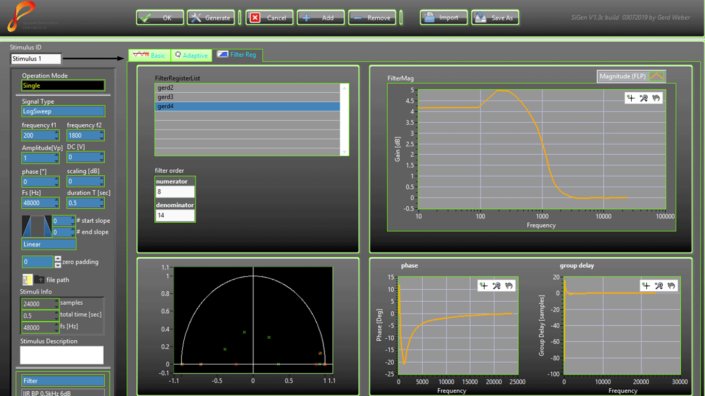Click the frequency f2 value field
This screenshot has width=705, height=396.
[x=83, y=135]
